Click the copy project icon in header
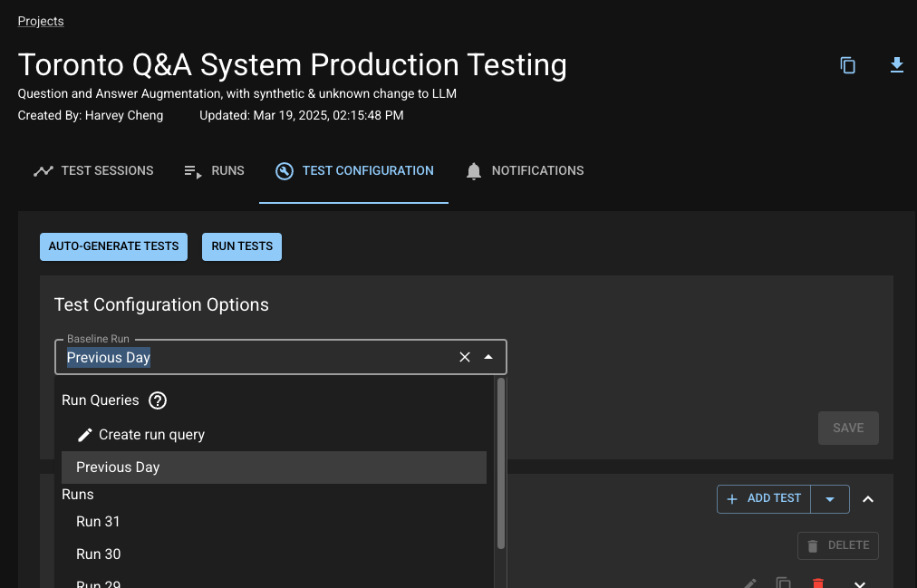 click(847, 65)
